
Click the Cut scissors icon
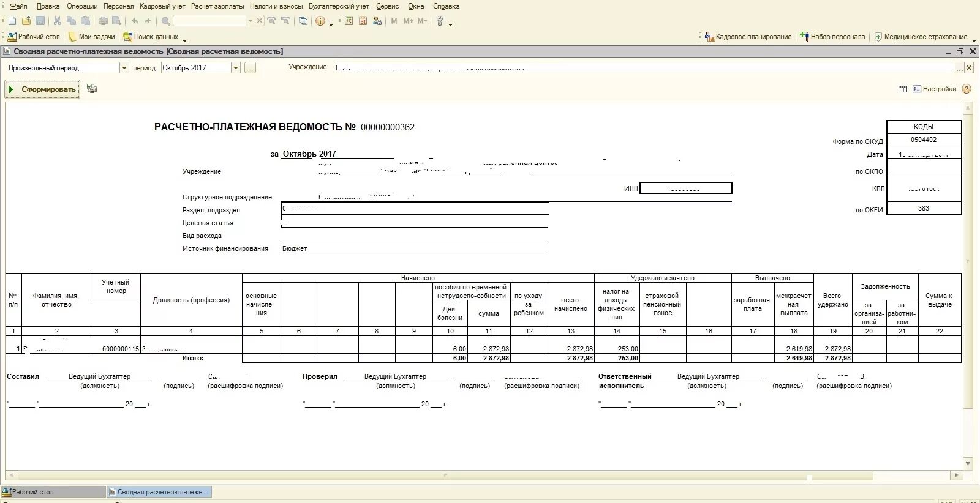click(57, 21)
